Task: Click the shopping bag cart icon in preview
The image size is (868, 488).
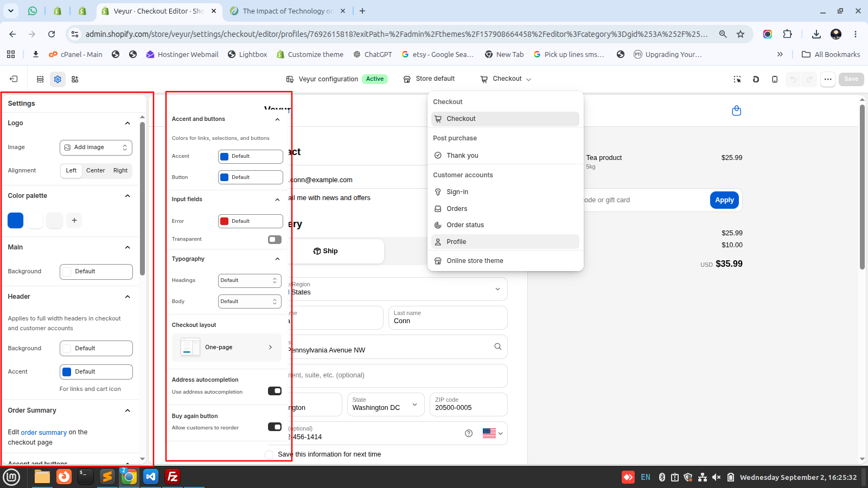Action: point(736,111)
